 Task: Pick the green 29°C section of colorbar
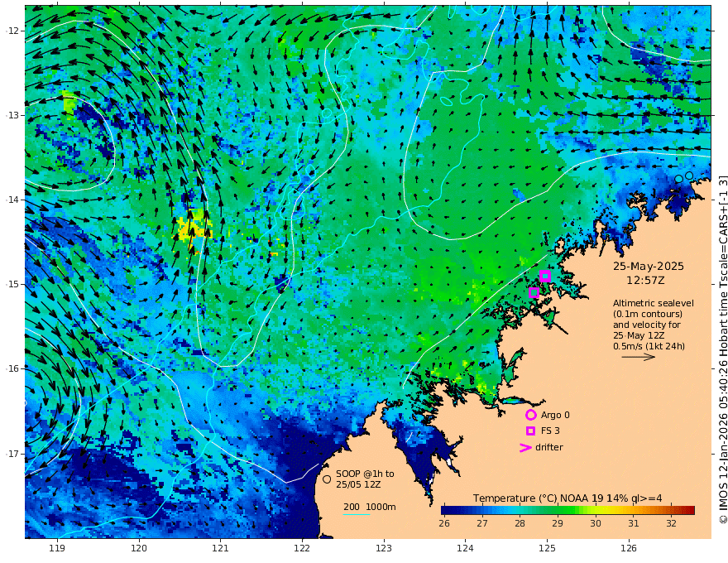click(x=558, y=510)
